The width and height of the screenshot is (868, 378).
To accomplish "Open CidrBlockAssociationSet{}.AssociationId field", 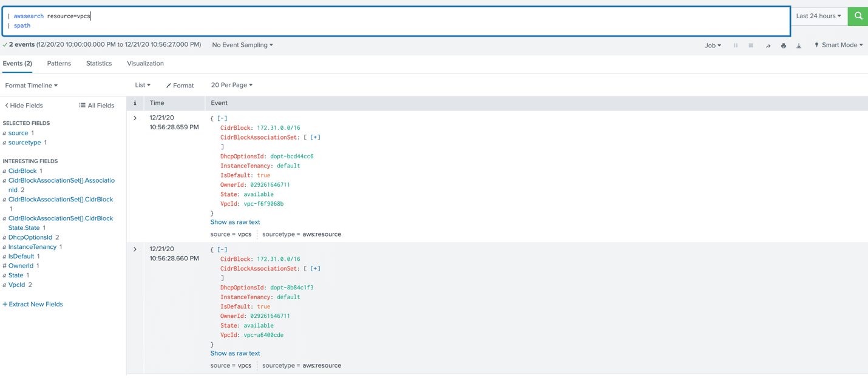I will click(x=61, y=185).
